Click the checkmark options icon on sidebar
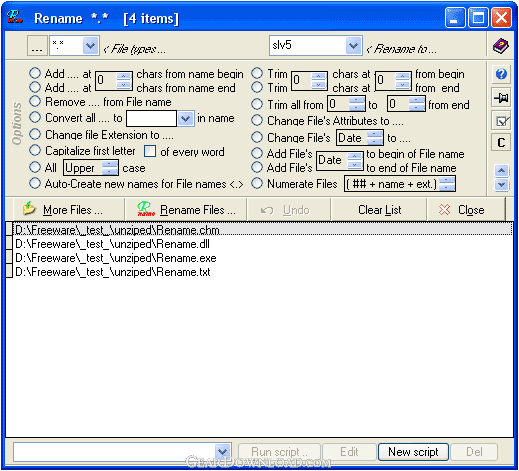This screenshot has width=519, height=471. click(501, 121)
